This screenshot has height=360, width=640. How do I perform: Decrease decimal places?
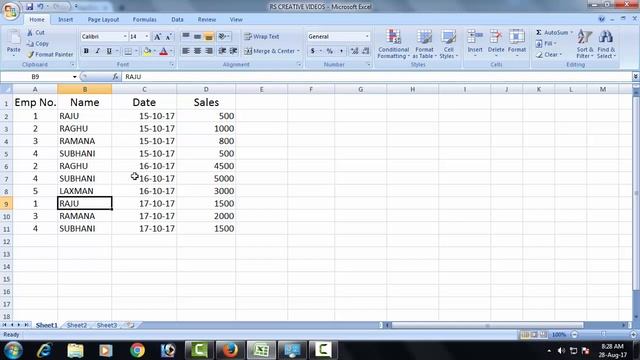[x=365, y=51]
